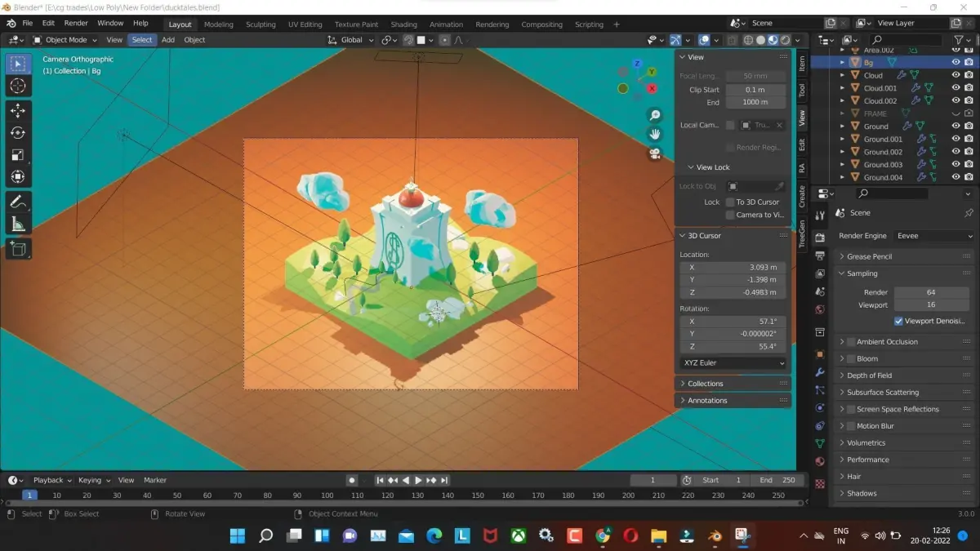Select the Annotate pencil tool
The width and height of the screenshot is (980, 551).
(18, 201)
